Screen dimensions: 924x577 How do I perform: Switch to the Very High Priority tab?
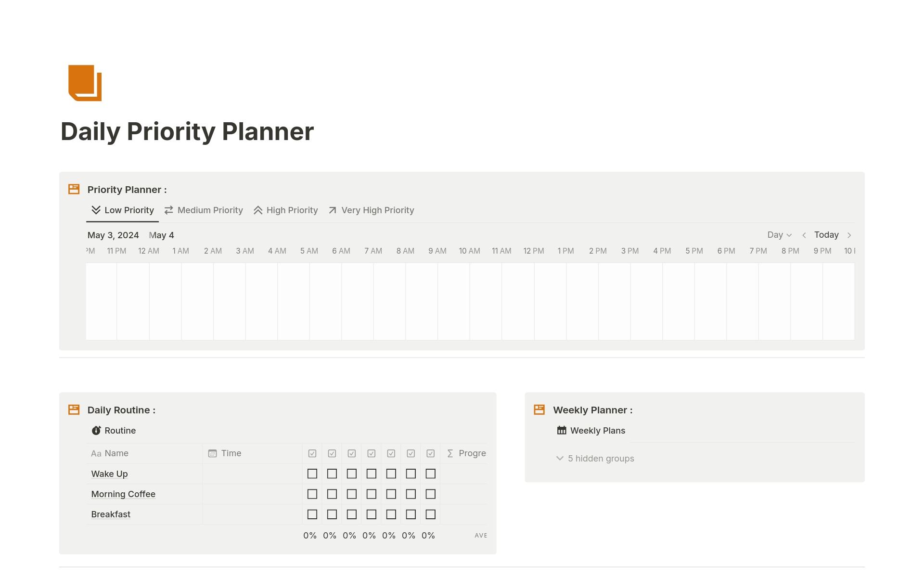[377, 210]
